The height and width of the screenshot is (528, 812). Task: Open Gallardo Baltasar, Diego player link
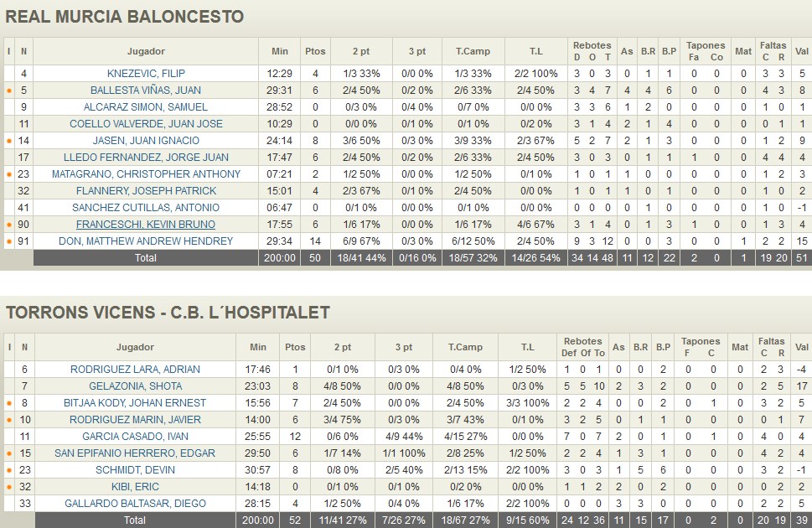tap(135, 504)
